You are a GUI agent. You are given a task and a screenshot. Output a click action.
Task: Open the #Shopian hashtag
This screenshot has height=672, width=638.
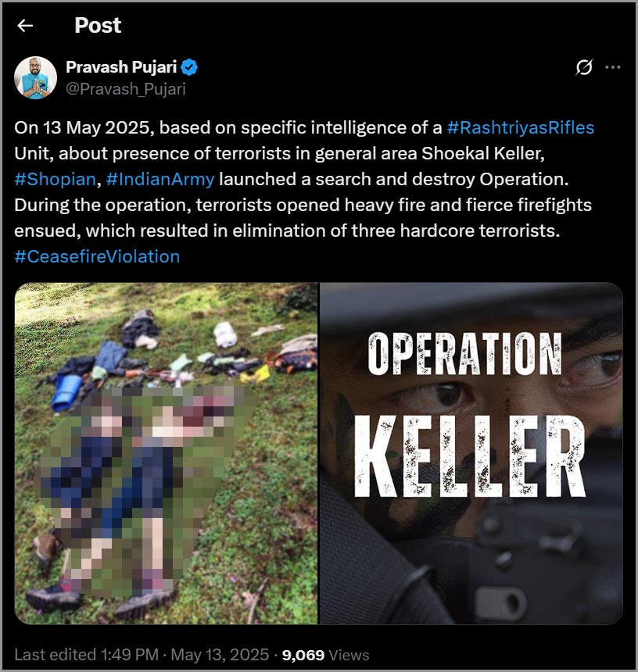coord(55,179)
